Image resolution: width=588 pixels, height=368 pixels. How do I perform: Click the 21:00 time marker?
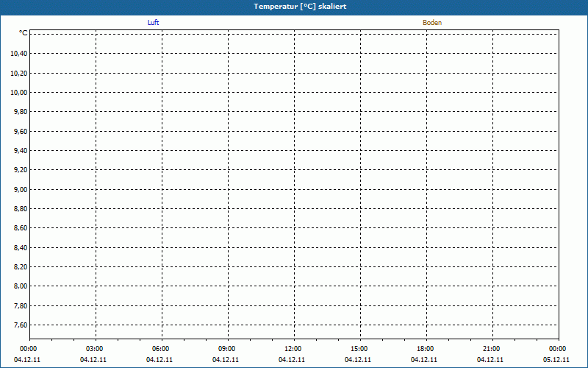(x=492, y=349)
